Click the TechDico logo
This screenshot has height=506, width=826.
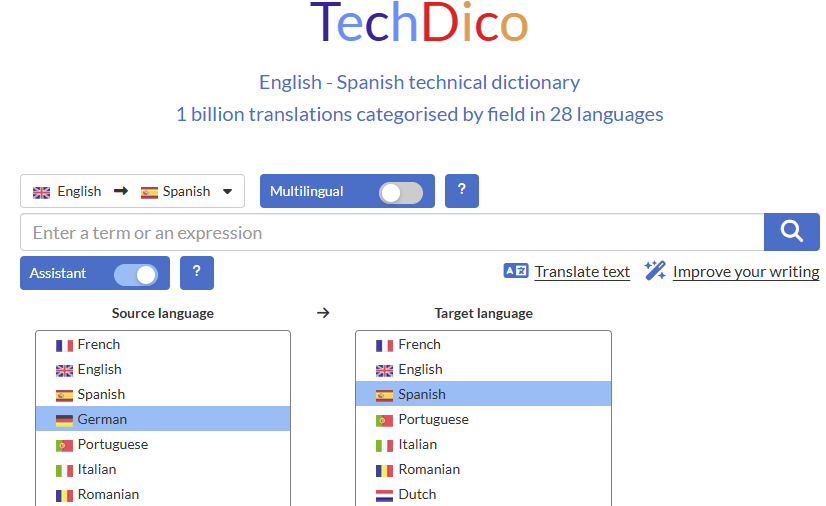tap(419, 23)
